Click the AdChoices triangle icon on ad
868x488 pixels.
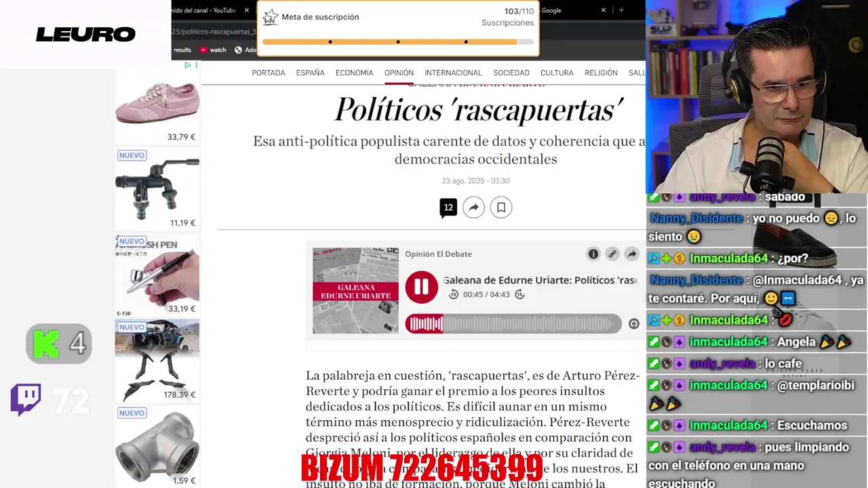tap(188, 65)
